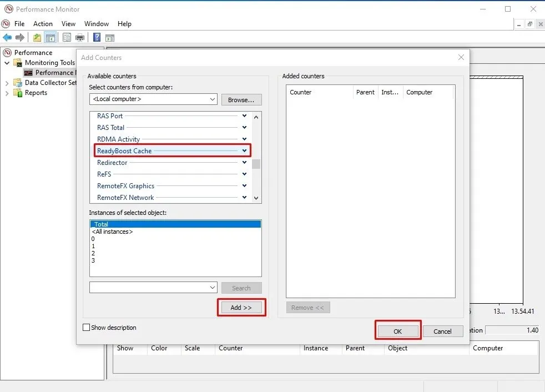Enable the Show description checkbox
This screenshot has height=392, width=545.
(86, 328)
